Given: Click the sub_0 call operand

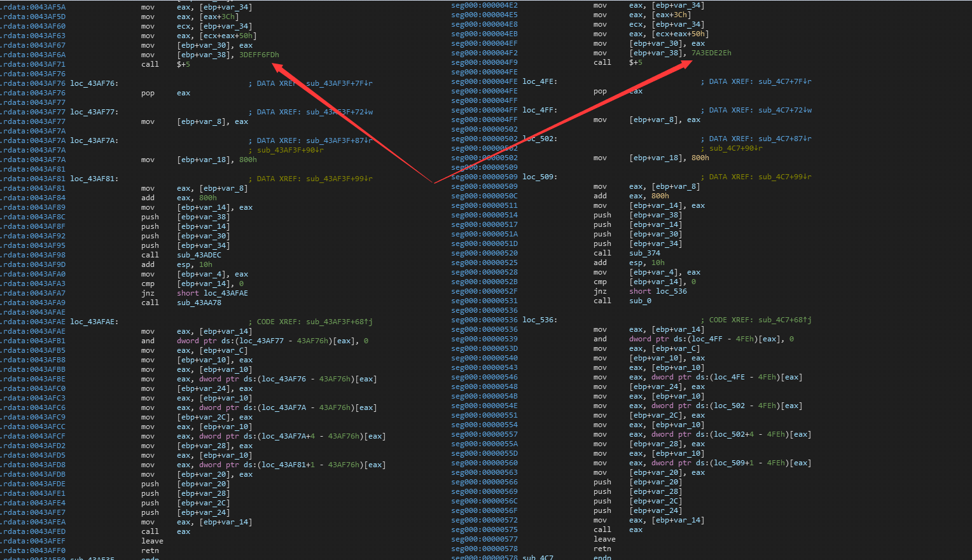Looking at the screenshot, I should [x=640, y=301].
